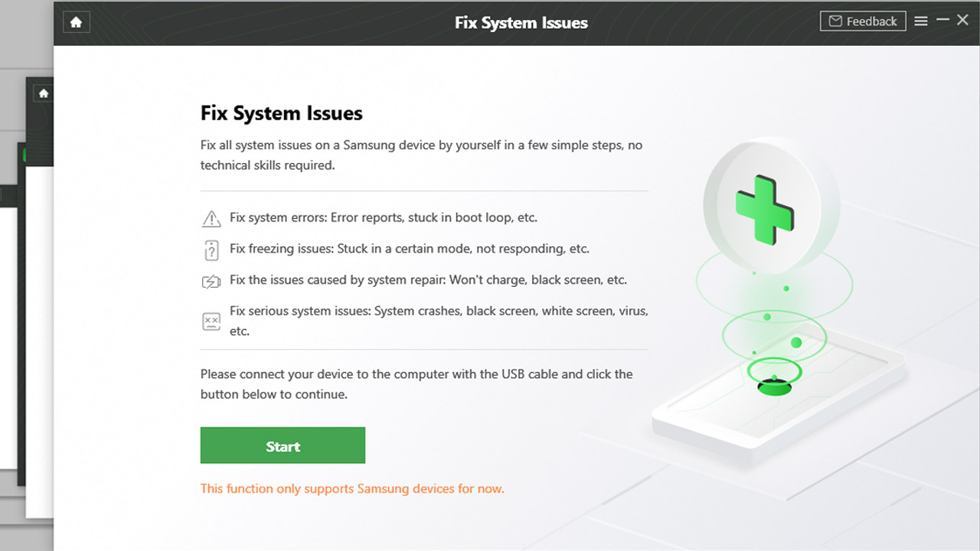Viewport: 980px width, 551px height.
Task: Click the envelope icon inside Feedback
Action: [x=835, y=21]
